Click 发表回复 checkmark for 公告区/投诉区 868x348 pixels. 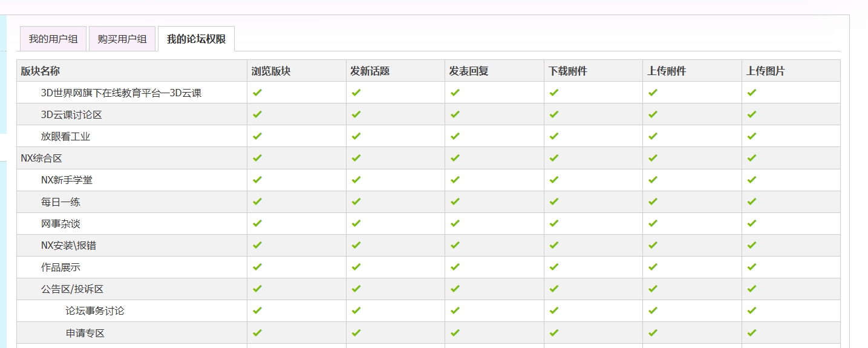pyautogui.click(x=455, y=289)
